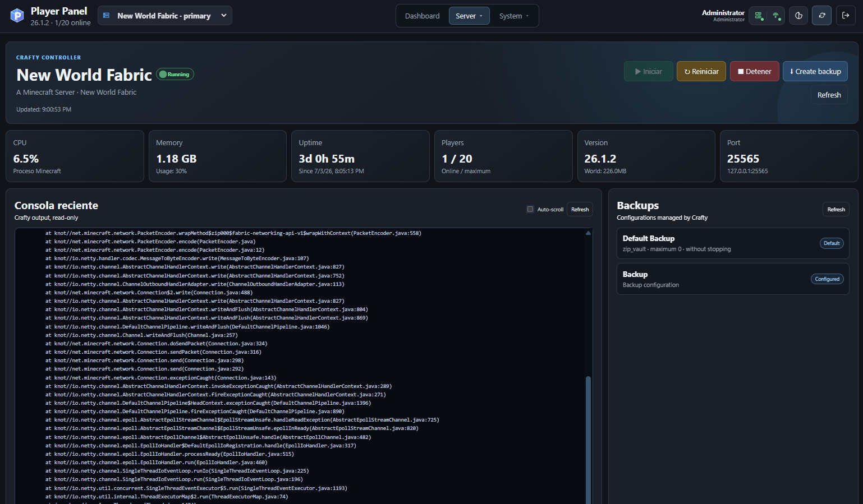
Task: Click the console line ending ThreadExecutorMap.java:74
Action: (167, 496)
